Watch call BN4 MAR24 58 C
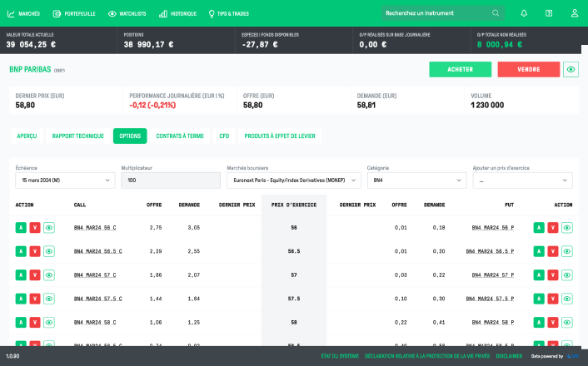Viewport: 588px width, 366px height. pyautogui.click(x=49, y=322)
